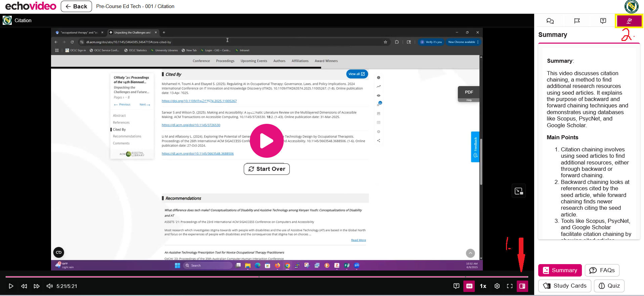Click the recorded Windows Start icon in the taskbar
The height and width of the screenshot is (296, 644).
tap(178, 265)
